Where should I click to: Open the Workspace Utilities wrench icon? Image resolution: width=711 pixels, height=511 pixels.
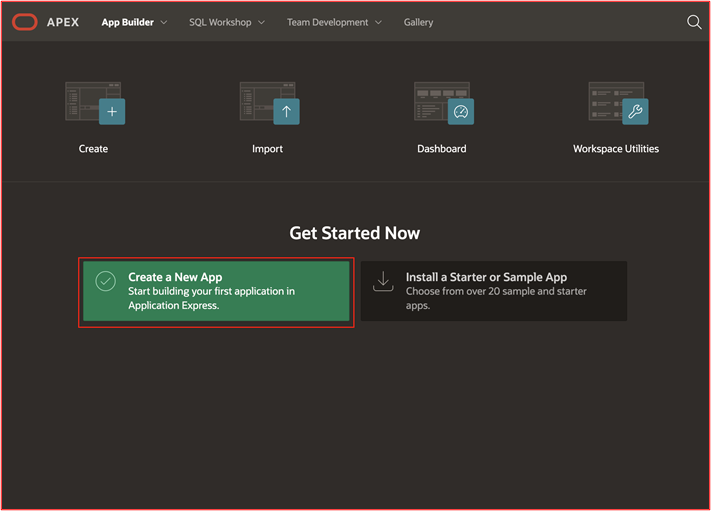618,103
